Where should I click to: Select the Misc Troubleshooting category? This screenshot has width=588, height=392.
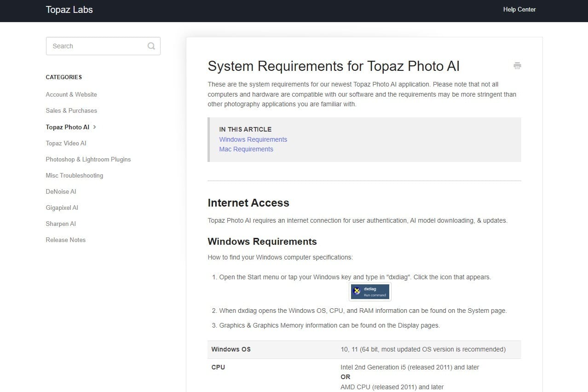tap(74, 175)
